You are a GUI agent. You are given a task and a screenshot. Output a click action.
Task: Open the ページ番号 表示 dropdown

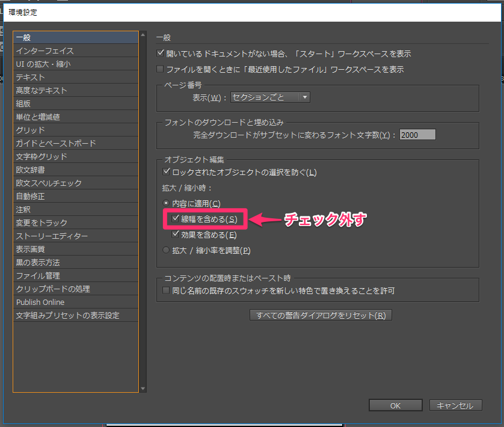pos(270,97)
